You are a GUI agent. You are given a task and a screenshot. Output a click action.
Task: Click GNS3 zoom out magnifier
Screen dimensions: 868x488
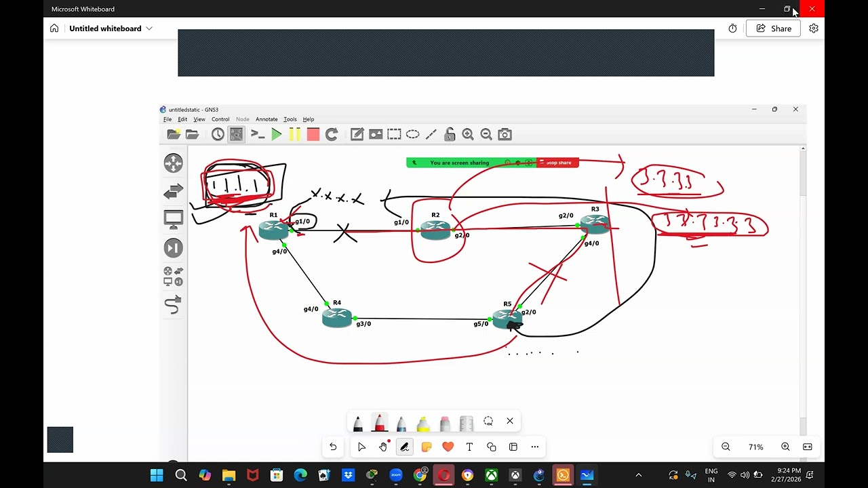tap(486, 134)
